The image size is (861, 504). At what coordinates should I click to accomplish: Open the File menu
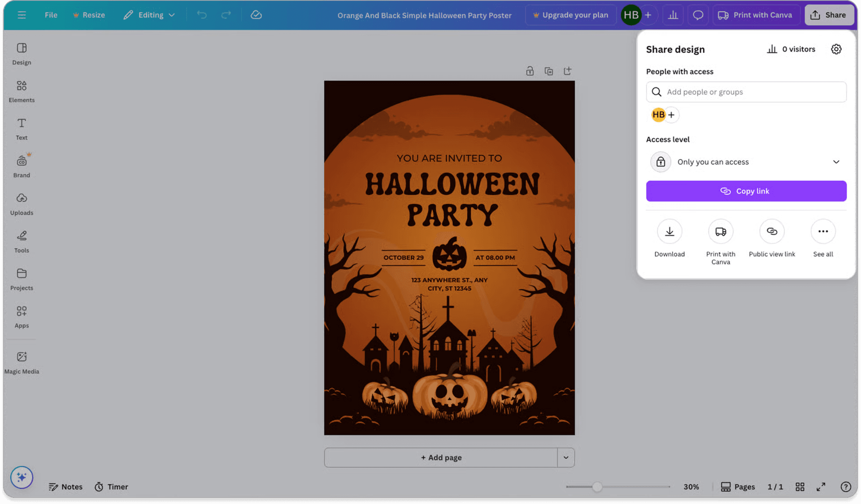[x=51, y=15]
